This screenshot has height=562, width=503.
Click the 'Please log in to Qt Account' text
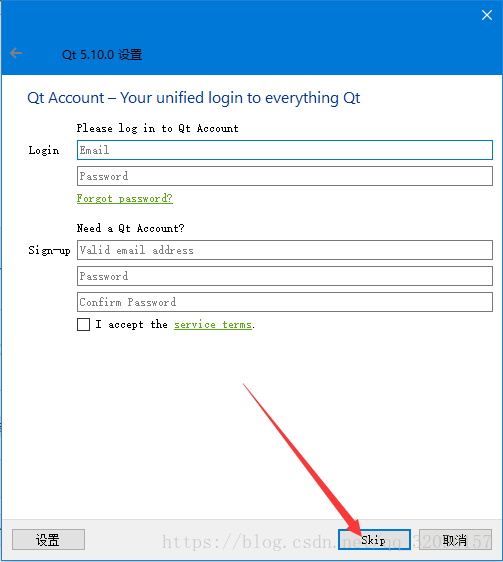tap(157, 128)
